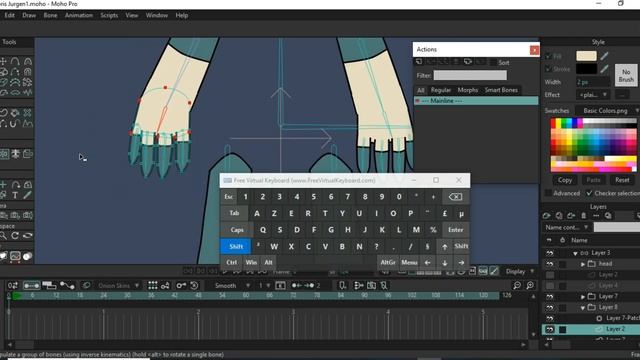This screenshot has height=360, width=640.
Task: Click the No Brush button
Action: coord(626,75)
